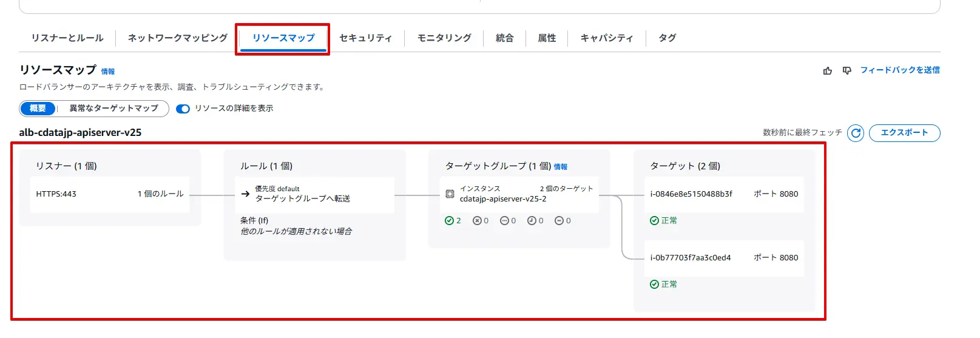Click the unhealthy targets count icon

pos(477,221)
